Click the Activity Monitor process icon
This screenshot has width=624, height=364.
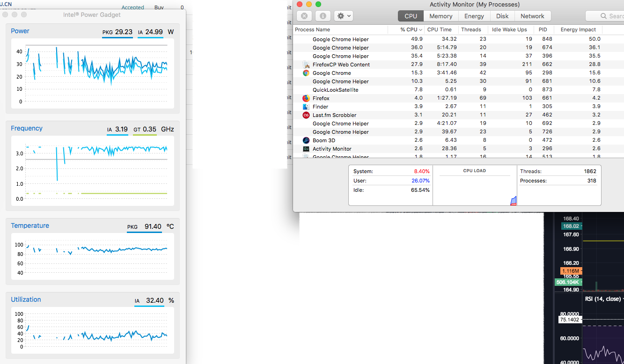pos(306,149)
